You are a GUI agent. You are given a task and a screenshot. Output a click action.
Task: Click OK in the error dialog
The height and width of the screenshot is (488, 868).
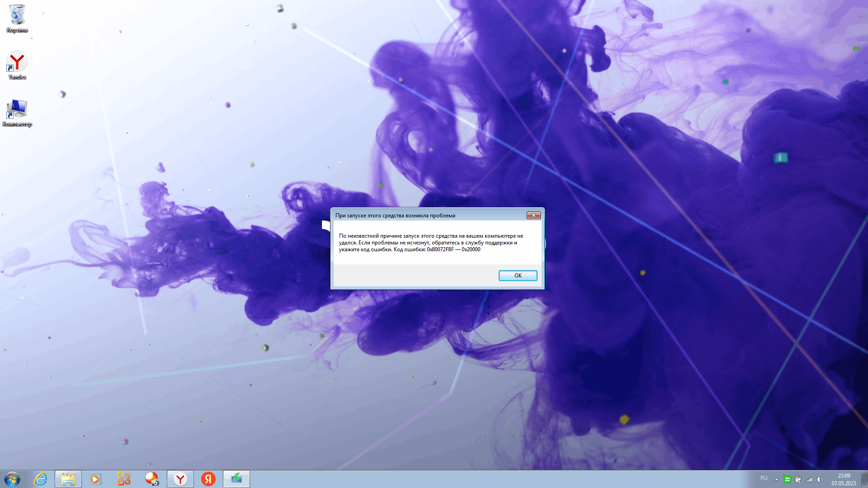(x=518, y=275)
